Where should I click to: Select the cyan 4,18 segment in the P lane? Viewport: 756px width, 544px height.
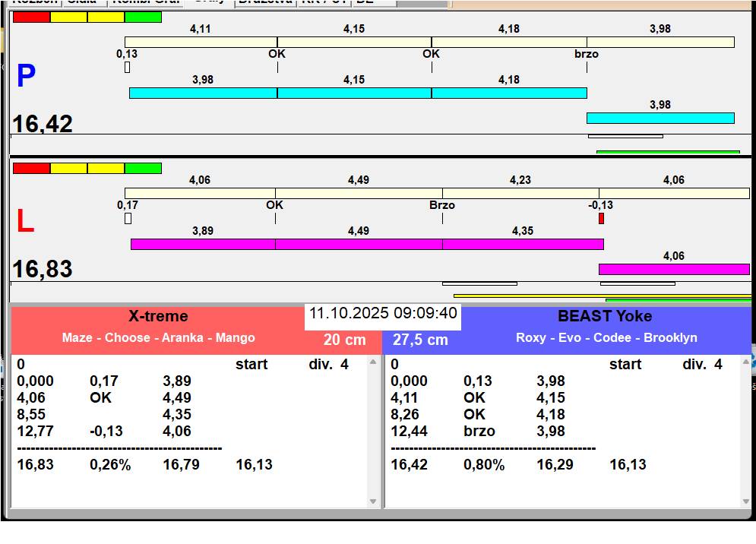(x=509, y=93)
